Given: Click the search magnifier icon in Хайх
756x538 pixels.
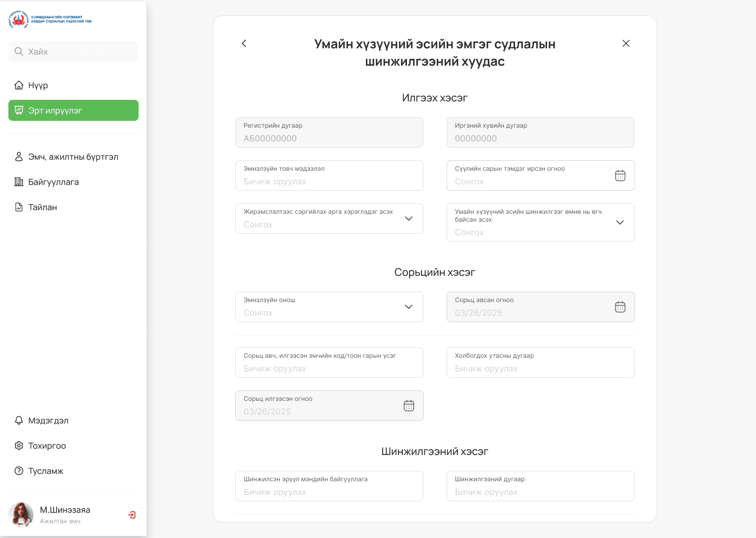Looking at the screenshot, I should click(19, 51).
